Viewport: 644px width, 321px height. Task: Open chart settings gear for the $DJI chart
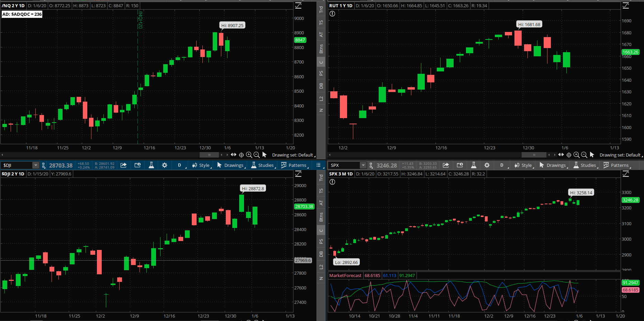165,165
